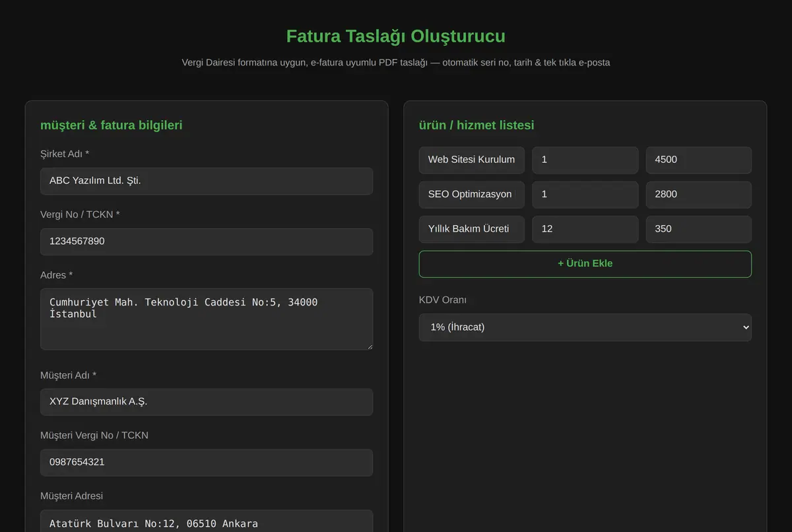The image size is (792, 532).
Task: Click quantity field of Web Sitesi Kurulum row
Action: tap(585, 160)
